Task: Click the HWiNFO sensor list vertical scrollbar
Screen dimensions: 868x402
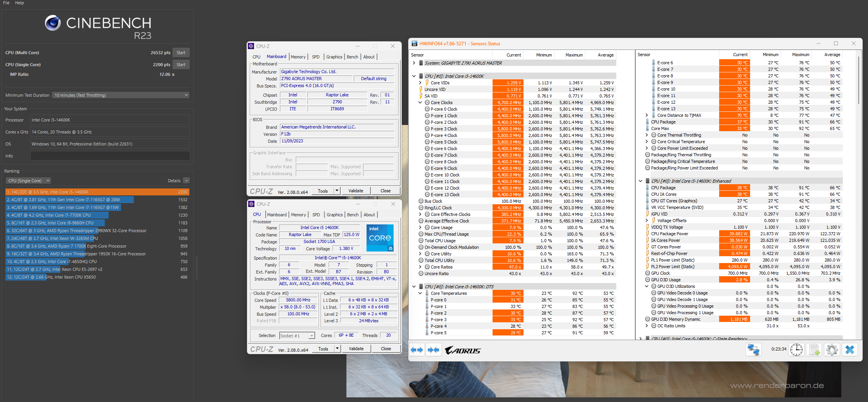Action: [858, 81]
